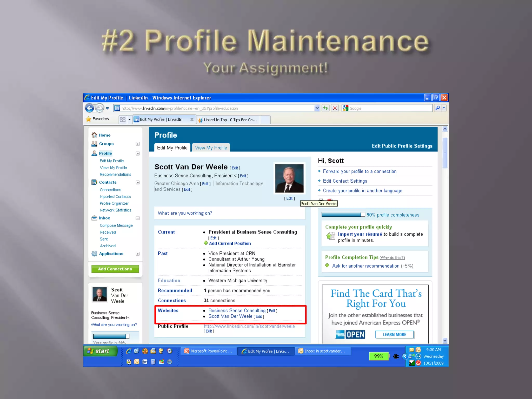Open Edit Public Profile Settings link

click(x=402, y=146)
